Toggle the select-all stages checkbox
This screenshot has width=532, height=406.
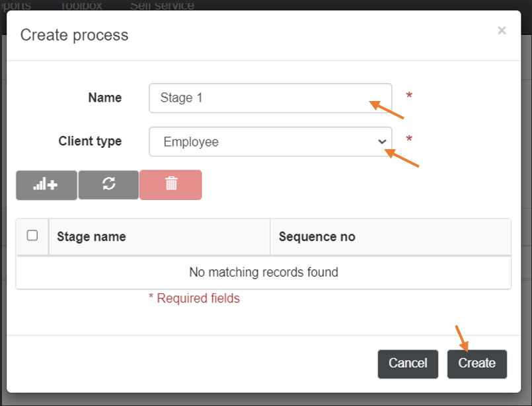(32, 236)
